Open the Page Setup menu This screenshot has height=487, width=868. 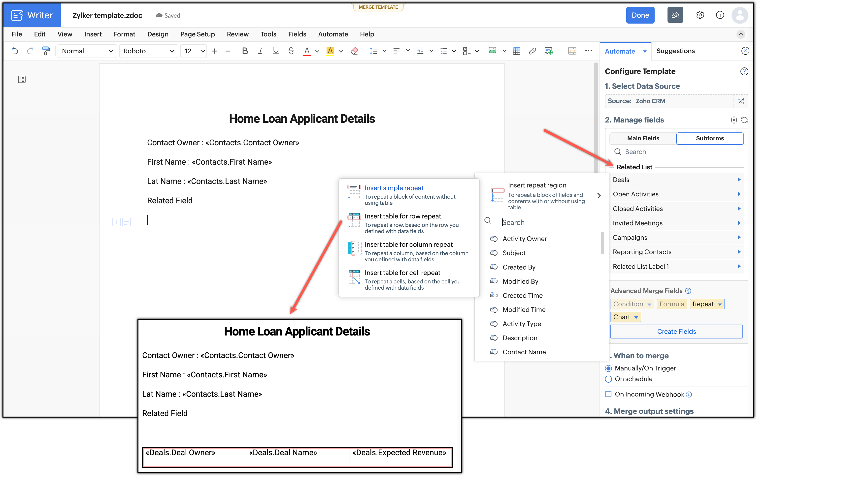pos(198,34)
